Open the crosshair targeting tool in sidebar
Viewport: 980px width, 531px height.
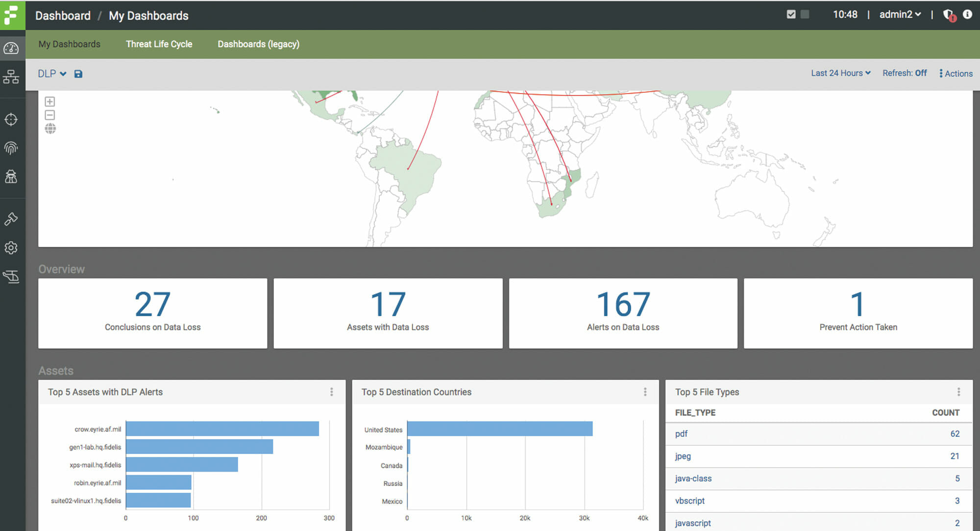click(x=12, y=119)
